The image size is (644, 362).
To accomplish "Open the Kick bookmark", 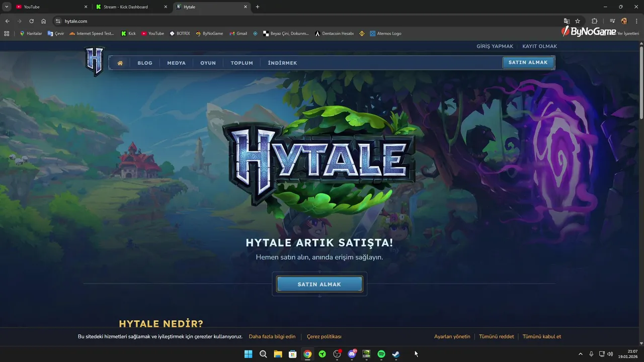I will pos(128,34).
